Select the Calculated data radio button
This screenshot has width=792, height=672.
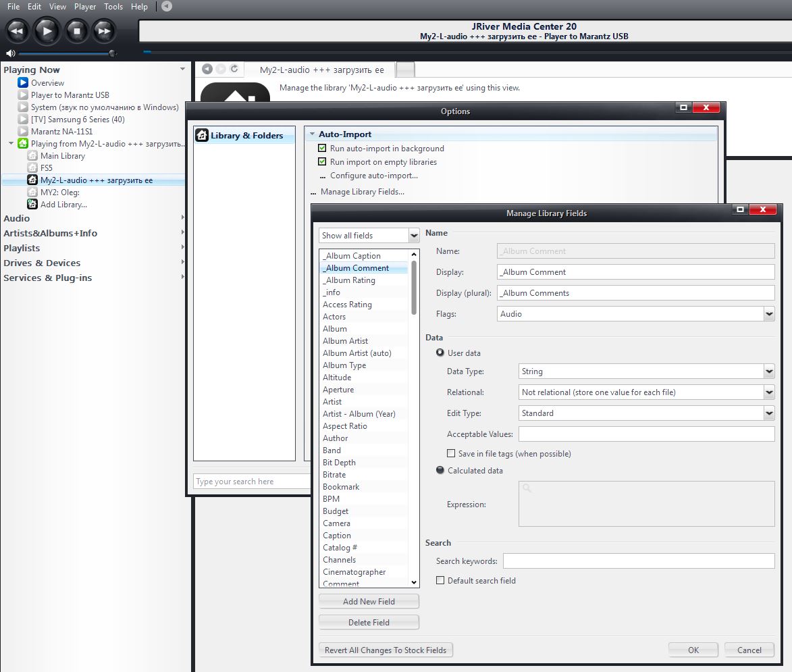click(x=440, y=470)
